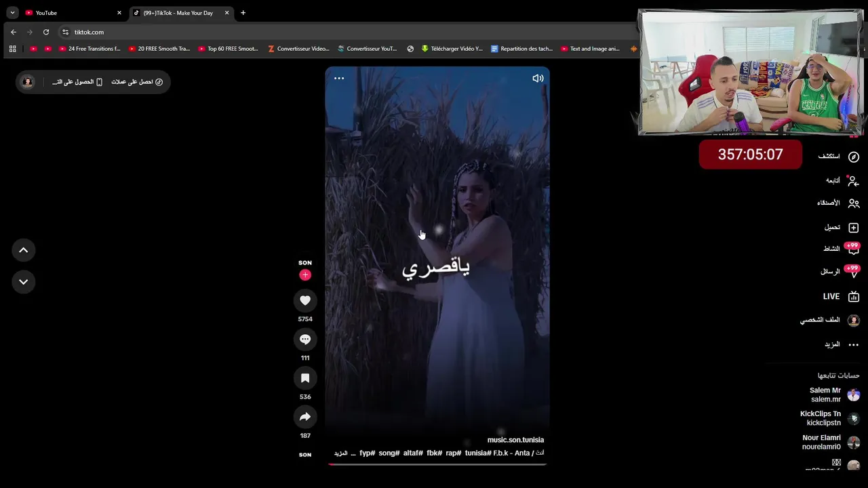
Task: Click the music.son.tunisia username
Action: tap(515, 440)
